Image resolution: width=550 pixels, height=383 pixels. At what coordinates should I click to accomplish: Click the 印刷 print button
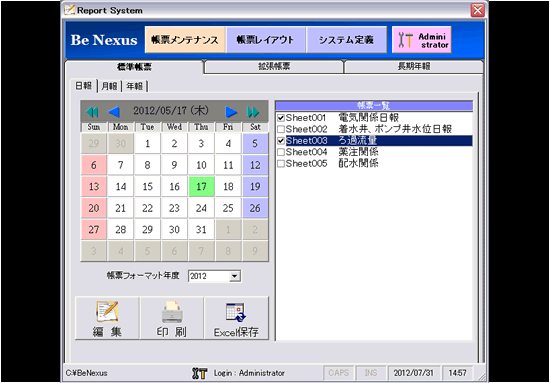point(172,318)
